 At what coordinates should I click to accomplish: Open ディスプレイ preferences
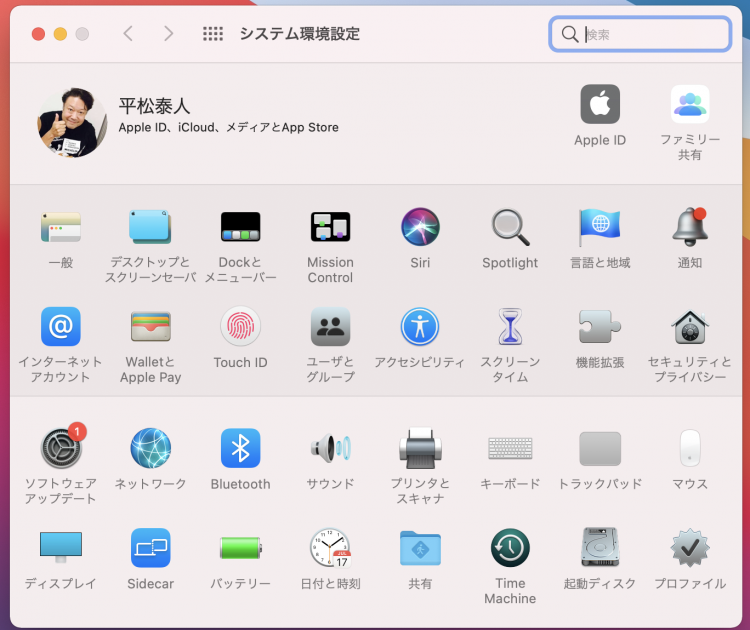[61, 547]
